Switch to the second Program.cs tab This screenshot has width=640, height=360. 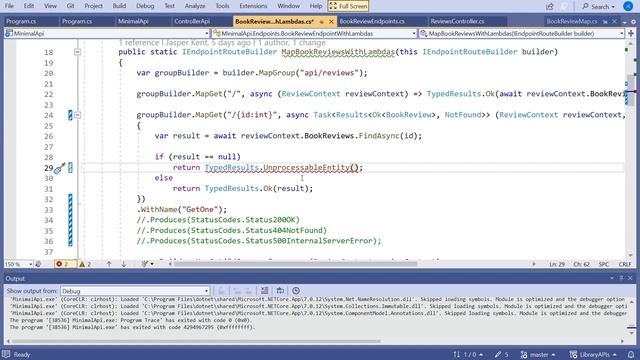coord(77,21)
